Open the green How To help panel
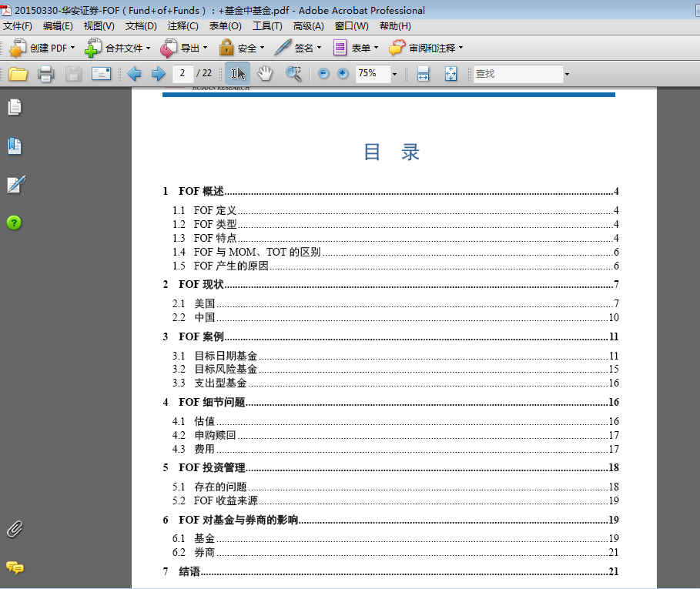The width and height of the screenshot is (700, 589). coord(14,223)
